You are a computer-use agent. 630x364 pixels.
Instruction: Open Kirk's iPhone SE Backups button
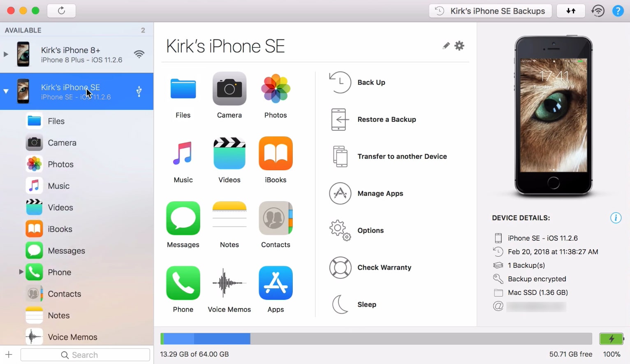tap(490, 11)
